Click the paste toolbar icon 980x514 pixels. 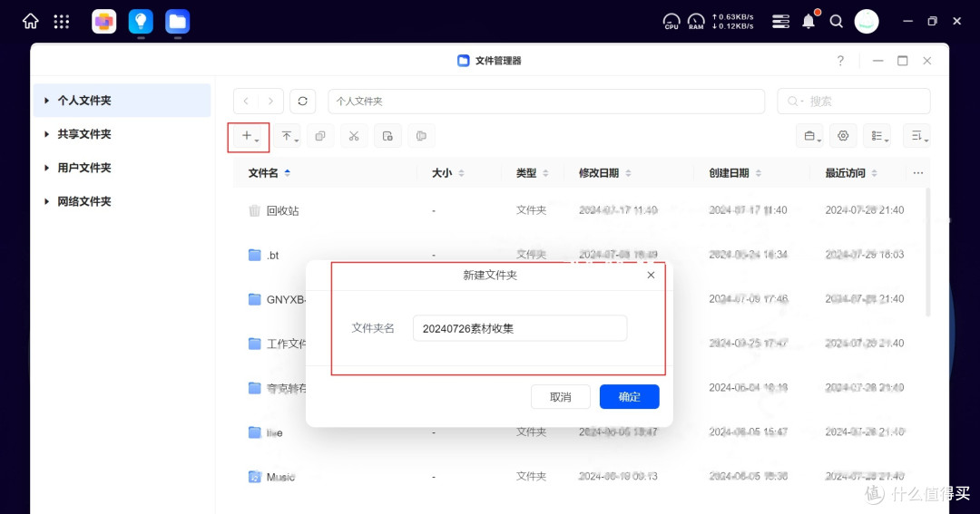(x=387, y=136)
